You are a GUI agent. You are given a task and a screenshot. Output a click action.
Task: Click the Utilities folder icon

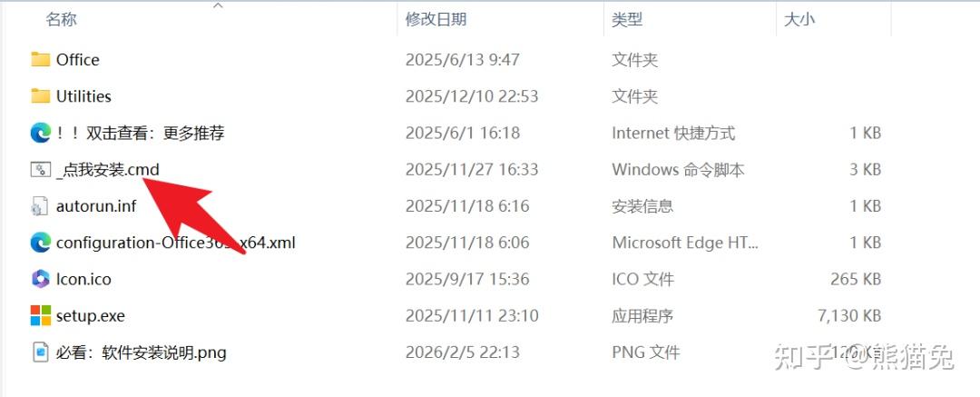point(40,96)
